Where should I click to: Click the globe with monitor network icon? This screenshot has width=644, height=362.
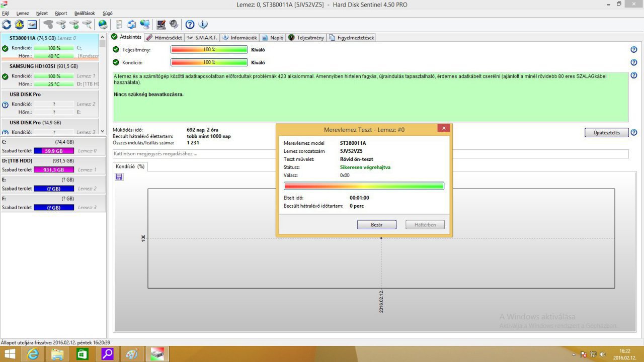(x=145, y=24)
